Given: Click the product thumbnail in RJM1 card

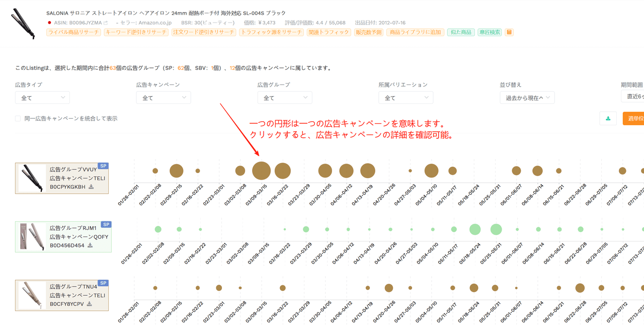Looking at the screenshot, I should pos(32,237).
